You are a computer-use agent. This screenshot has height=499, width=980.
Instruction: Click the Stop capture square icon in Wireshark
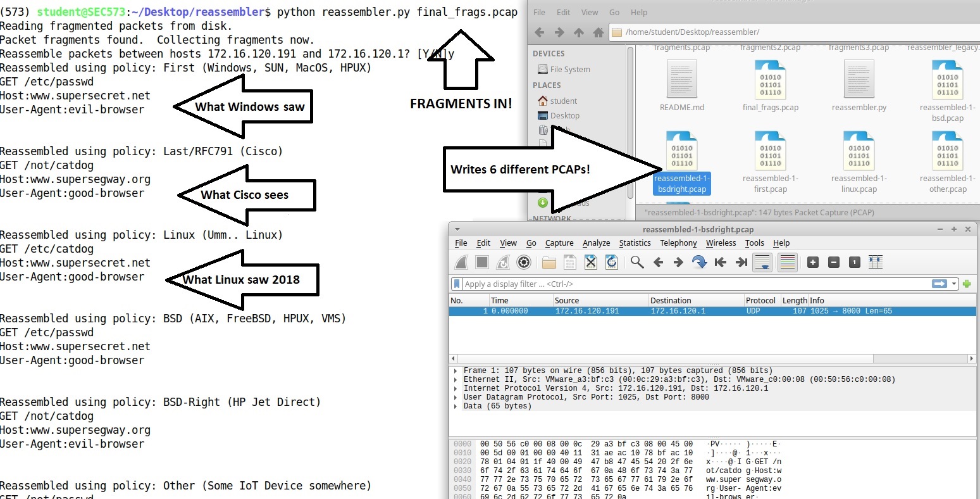482,262
